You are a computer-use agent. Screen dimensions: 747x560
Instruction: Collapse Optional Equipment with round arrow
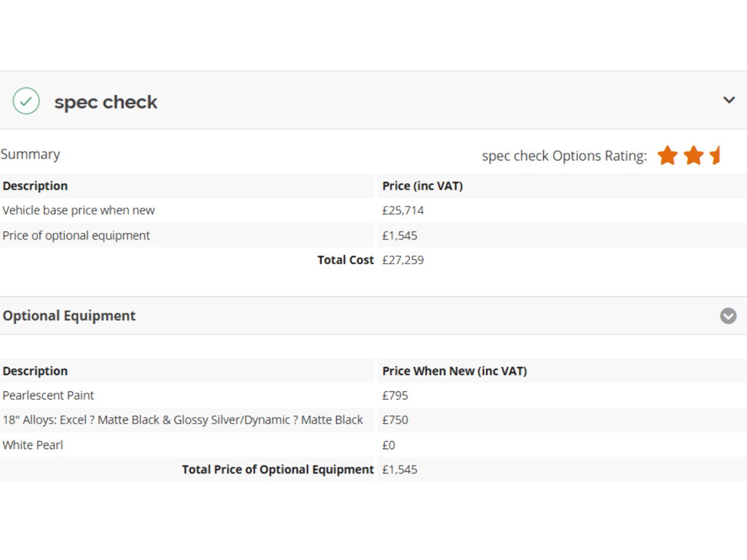(728, 316)
